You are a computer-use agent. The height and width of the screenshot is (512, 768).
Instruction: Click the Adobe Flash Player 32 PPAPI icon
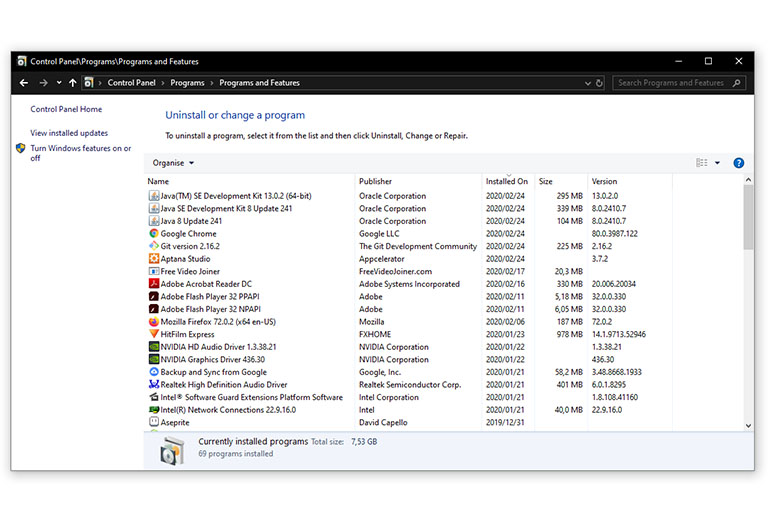pos(154,296)
